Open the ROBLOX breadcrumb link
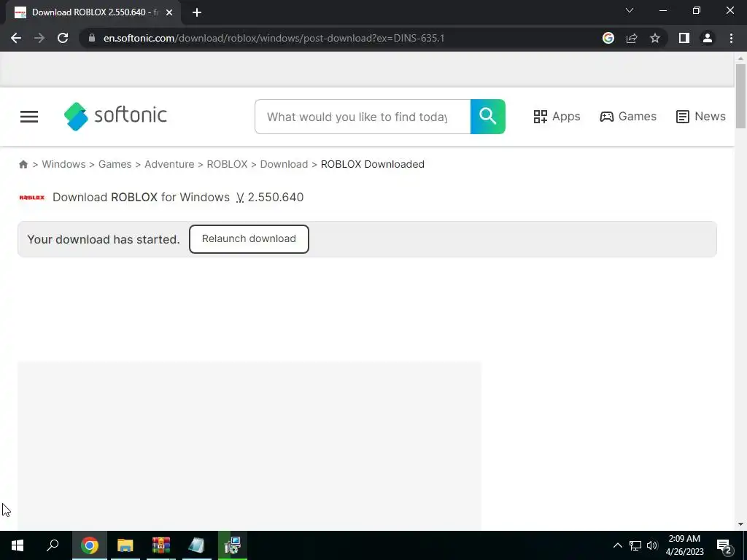Image resolution: width=747 pixels, height=560 pixels. [x=227, y=164]
